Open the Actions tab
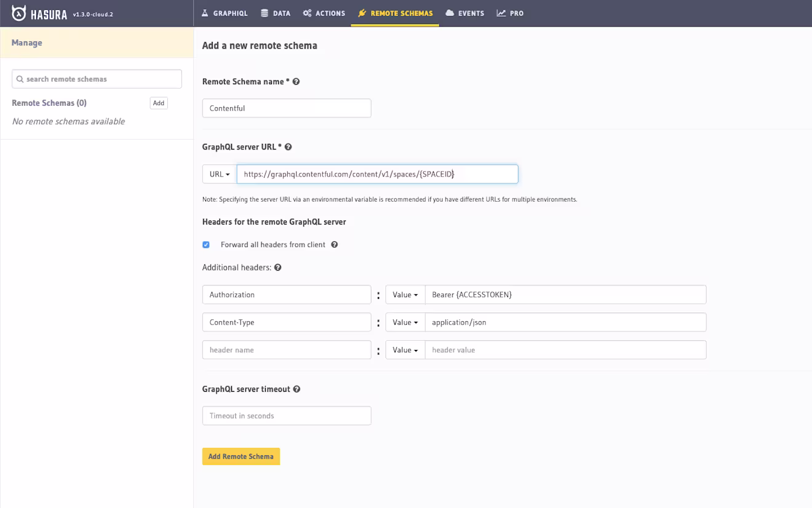 pos(324,13)
